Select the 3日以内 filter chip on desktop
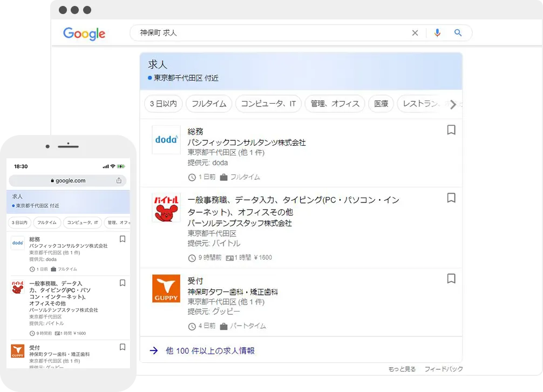Image resolution: width=543 pixels, height=392 pixels. point(163,104)
